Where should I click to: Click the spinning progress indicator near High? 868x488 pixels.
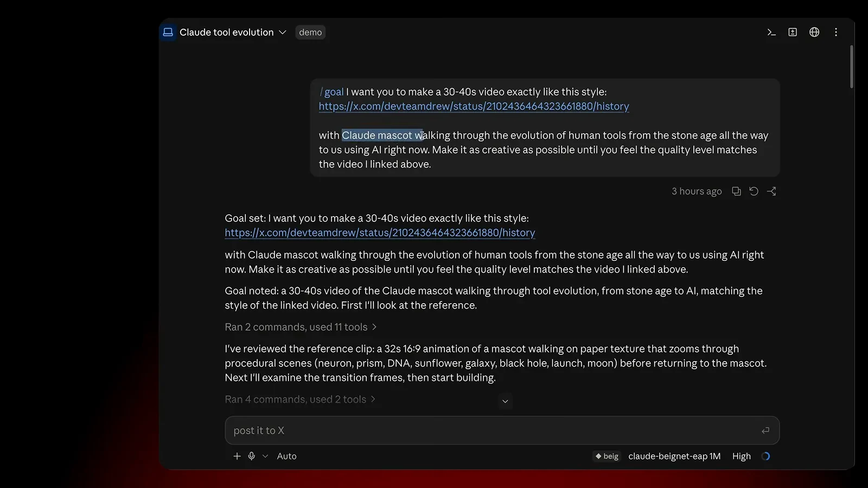point(765,457)
